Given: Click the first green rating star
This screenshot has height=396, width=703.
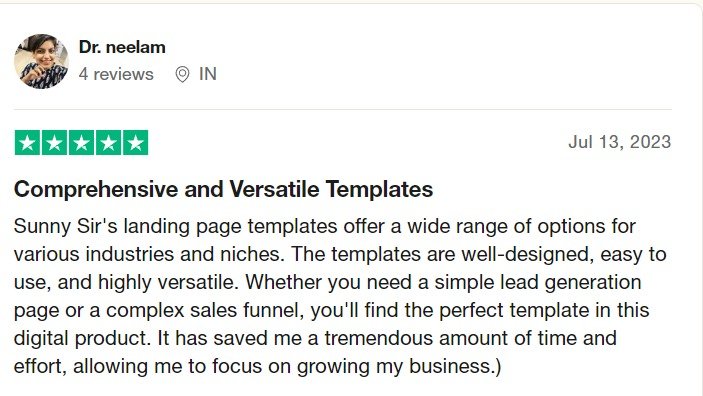Looking at the screenshot, I should point(27,143).
